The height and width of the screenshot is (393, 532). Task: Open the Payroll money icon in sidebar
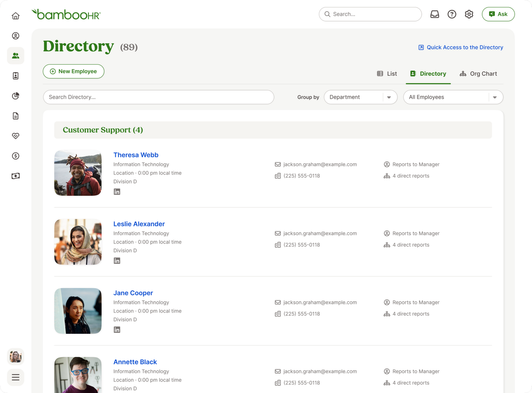[15, 156]
